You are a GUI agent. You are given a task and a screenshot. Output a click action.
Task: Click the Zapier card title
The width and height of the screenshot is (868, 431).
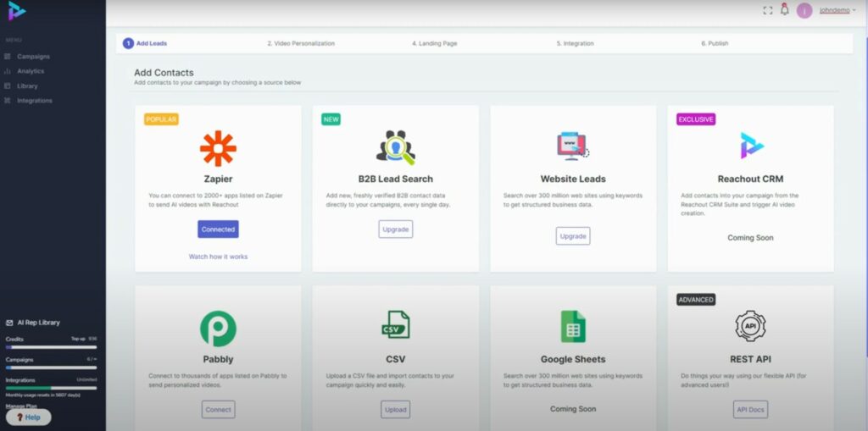pyautogui.click(x=218, y=180)
